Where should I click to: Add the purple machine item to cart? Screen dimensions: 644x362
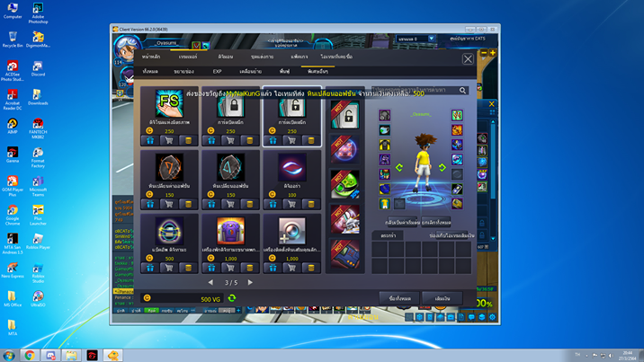pyautogui.click(x=230, y=268)
